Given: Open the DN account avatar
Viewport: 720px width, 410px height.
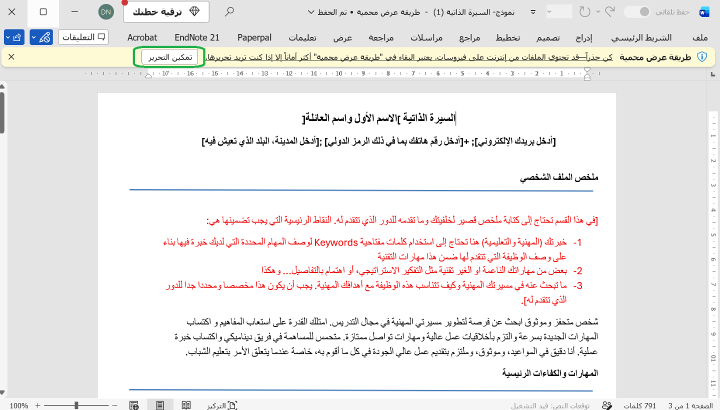Looking at the screenshot, I should (x=106, y=12).
